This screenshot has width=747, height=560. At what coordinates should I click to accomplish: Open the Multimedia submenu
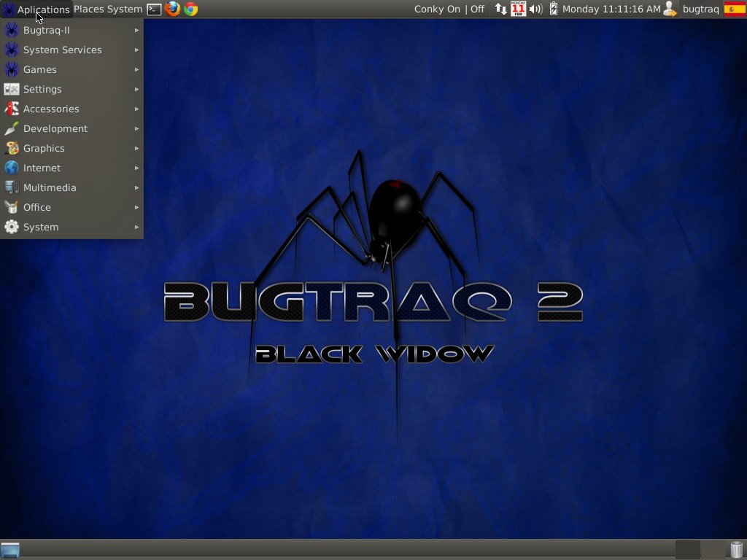[72, 187]
